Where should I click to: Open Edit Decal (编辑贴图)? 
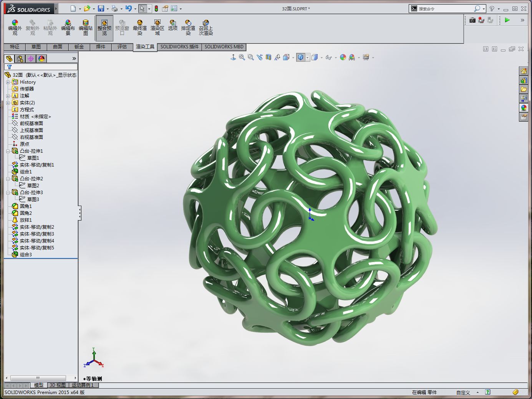coord(86,28)
